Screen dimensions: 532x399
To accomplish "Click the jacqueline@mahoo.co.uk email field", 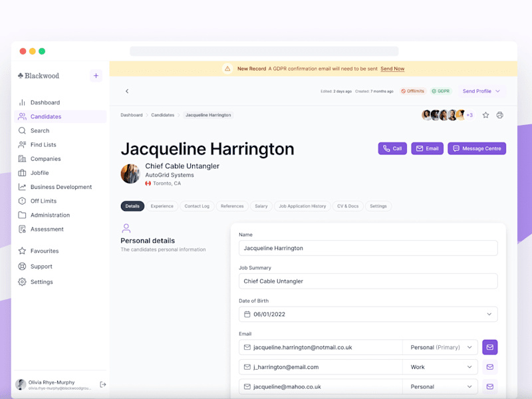I will pos(321,387).
